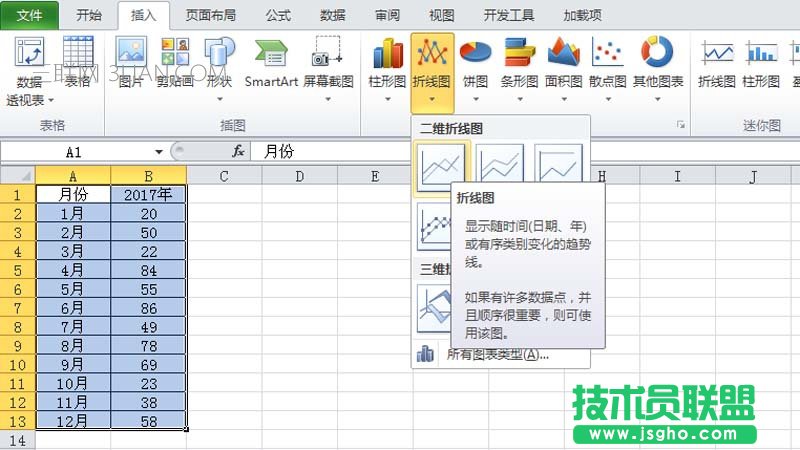Insert a Table (表格) icon
800x450 pixels.
click(78, 53)
